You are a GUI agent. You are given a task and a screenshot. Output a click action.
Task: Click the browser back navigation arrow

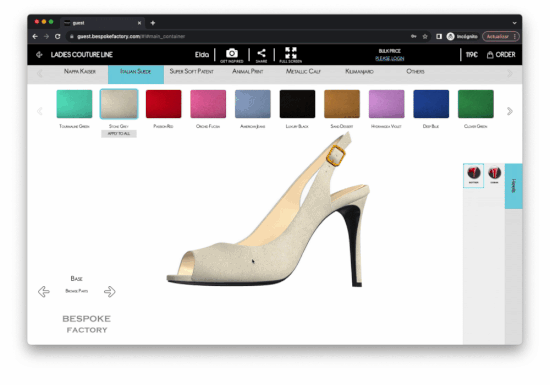pyautogui.click(x=35, y=36)
